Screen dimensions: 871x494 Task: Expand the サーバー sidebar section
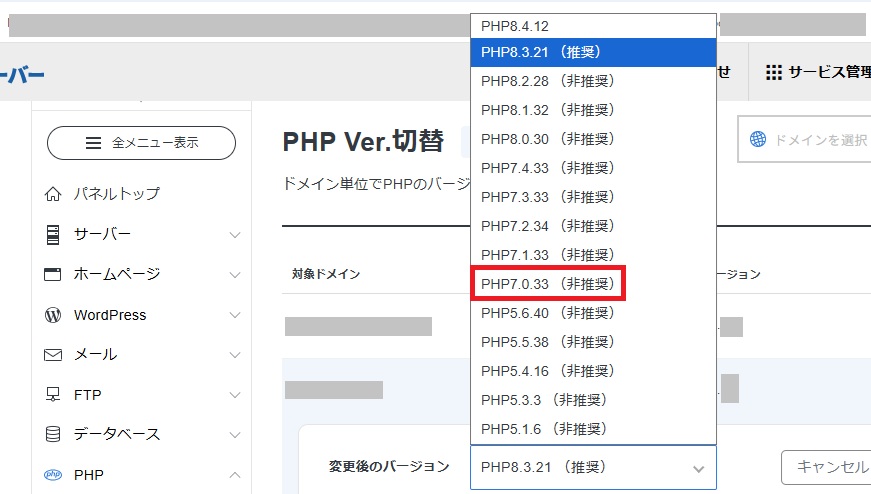click(x=235, y=235)
